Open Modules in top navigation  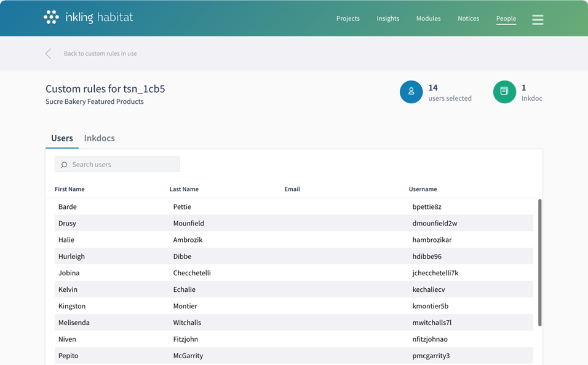428,18
